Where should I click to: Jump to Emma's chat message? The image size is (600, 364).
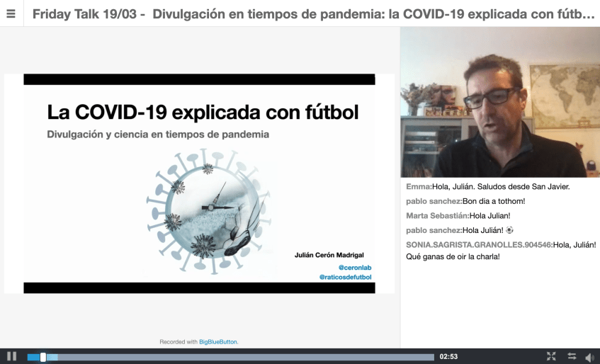pyautogui.click(x=487, y=187)
